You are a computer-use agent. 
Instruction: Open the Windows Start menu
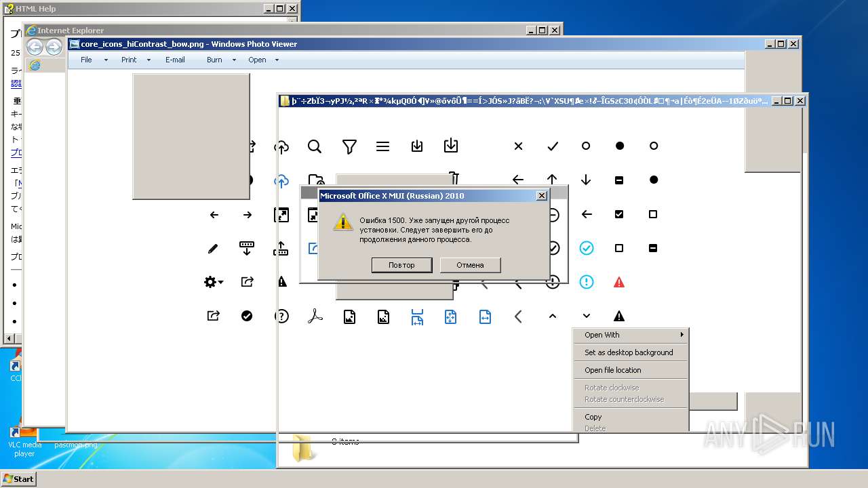[18, 479]
